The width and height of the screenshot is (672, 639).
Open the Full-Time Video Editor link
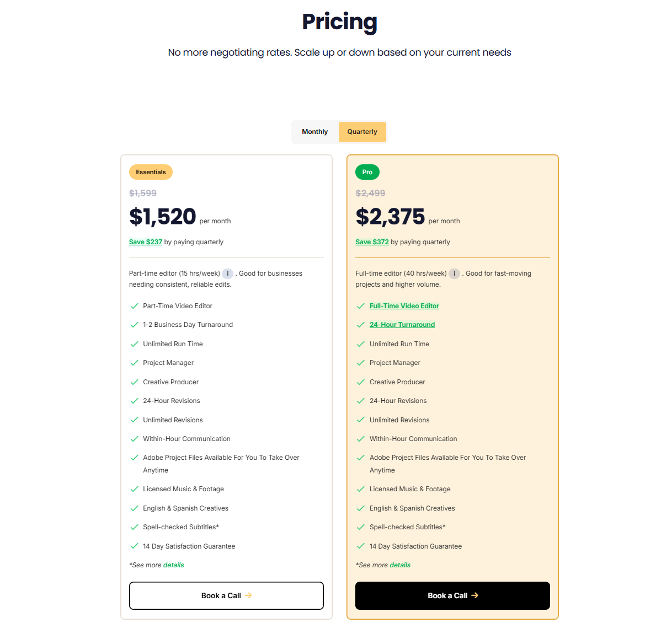coord(404,306)
